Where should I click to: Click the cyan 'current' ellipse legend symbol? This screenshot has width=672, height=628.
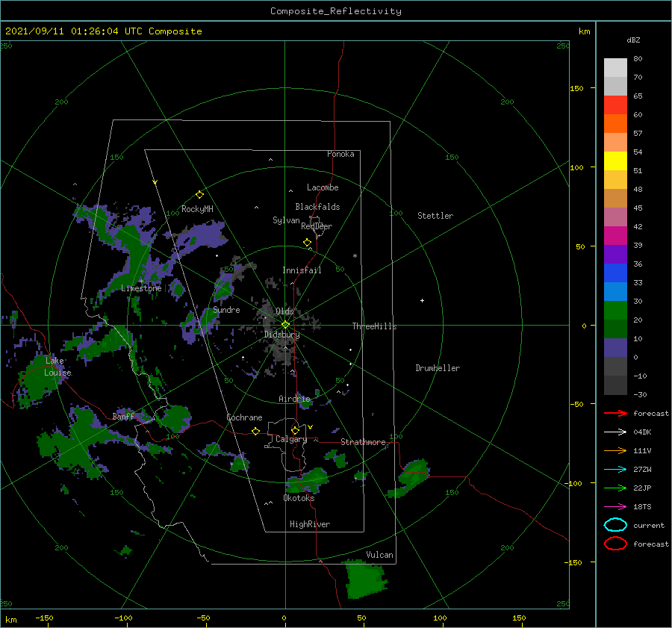[x=615, y=525]
